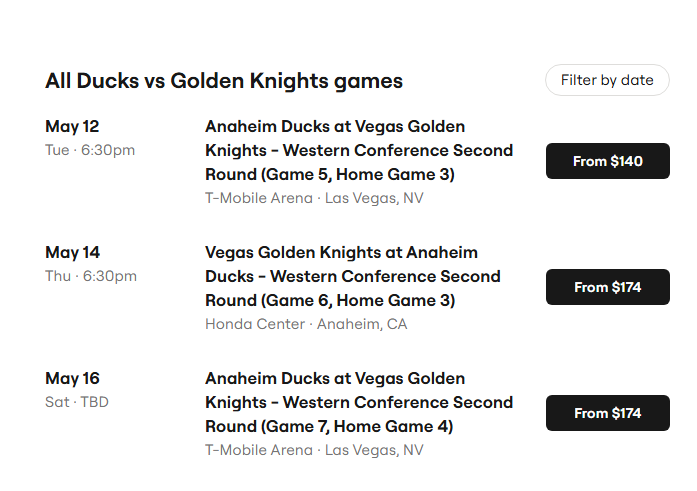Open the Filter by date button
The height and width of the screenshot is (491, 697).
(x=607, y=80)
